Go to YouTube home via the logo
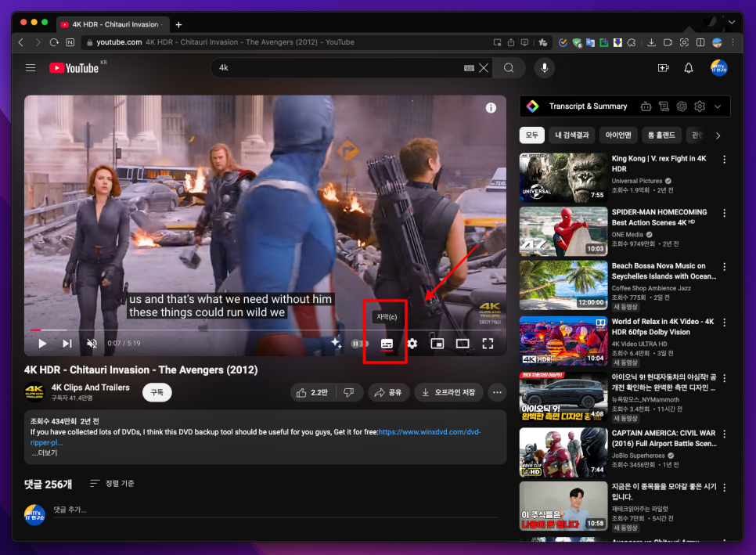Viewport: 756px width, 555px height. [x=74, y=68]
